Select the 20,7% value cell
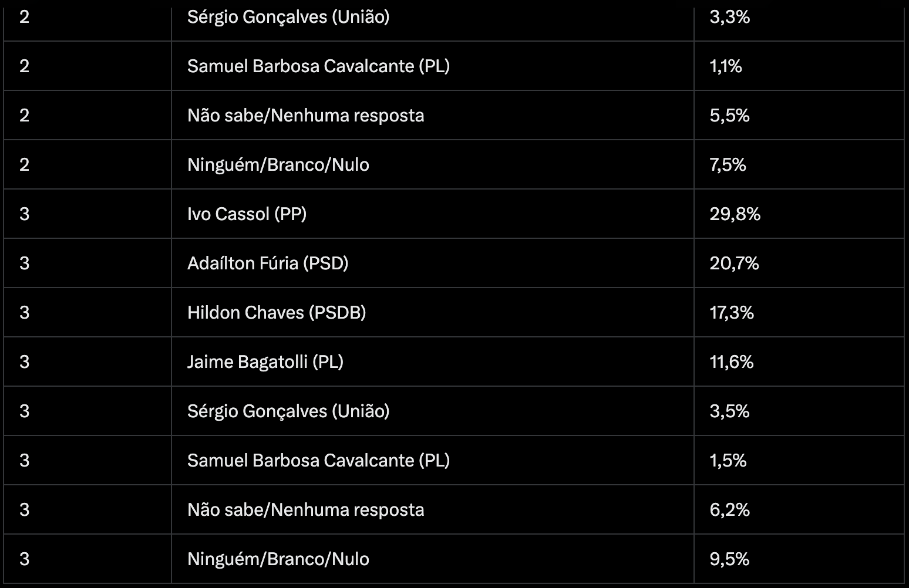Viewport: 909px width, 588px height. coord(734,263)
